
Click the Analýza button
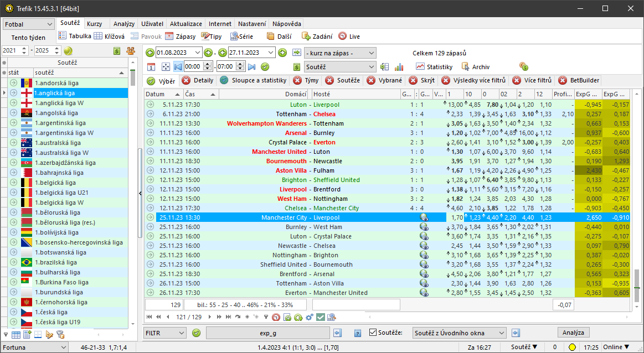tap(573, 333)
